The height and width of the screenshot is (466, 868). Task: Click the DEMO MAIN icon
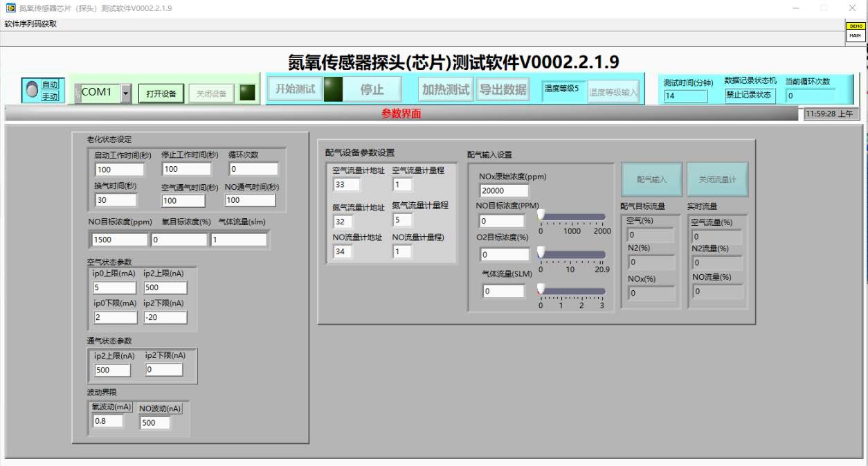coord(856,32)
